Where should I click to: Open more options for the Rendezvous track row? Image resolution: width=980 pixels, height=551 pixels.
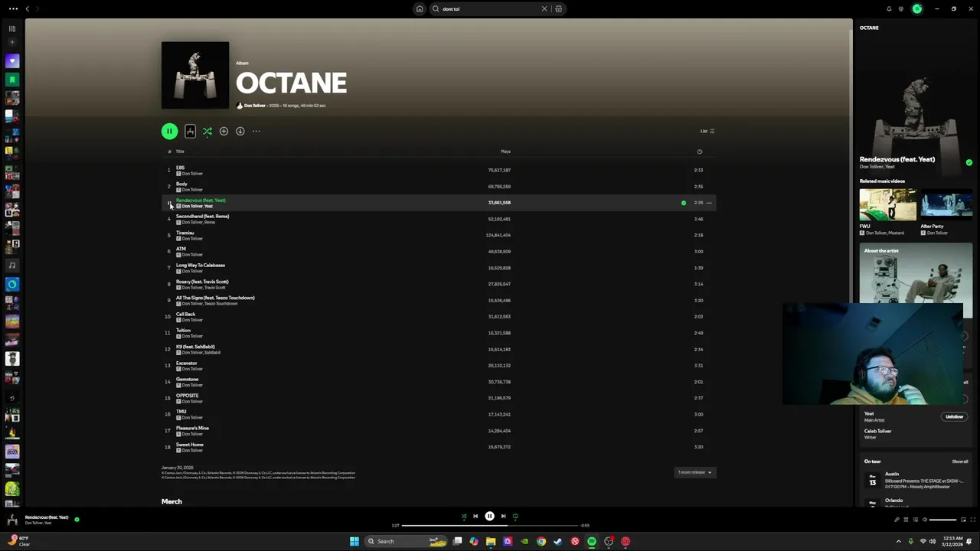pos(709,203)
